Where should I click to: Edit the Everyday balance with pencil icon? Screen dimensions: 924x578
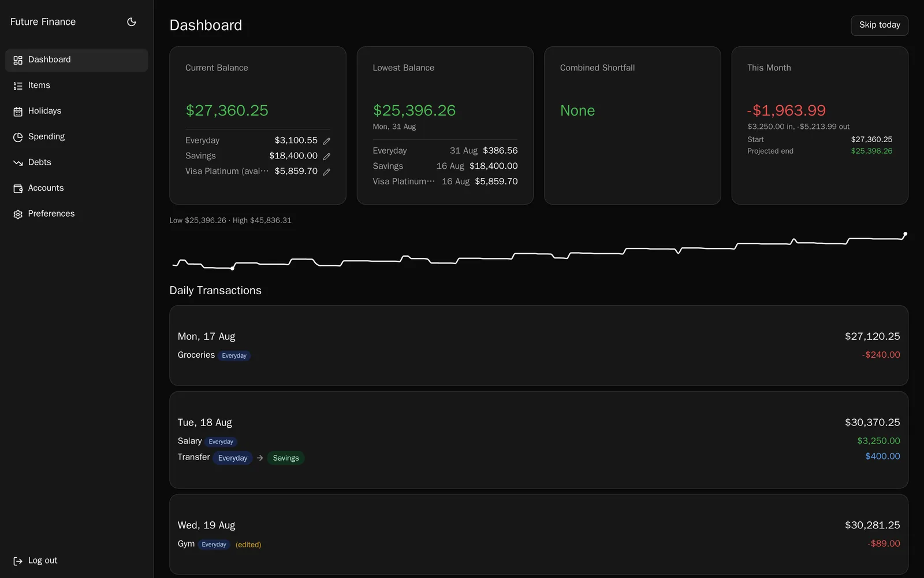[327, 141]
